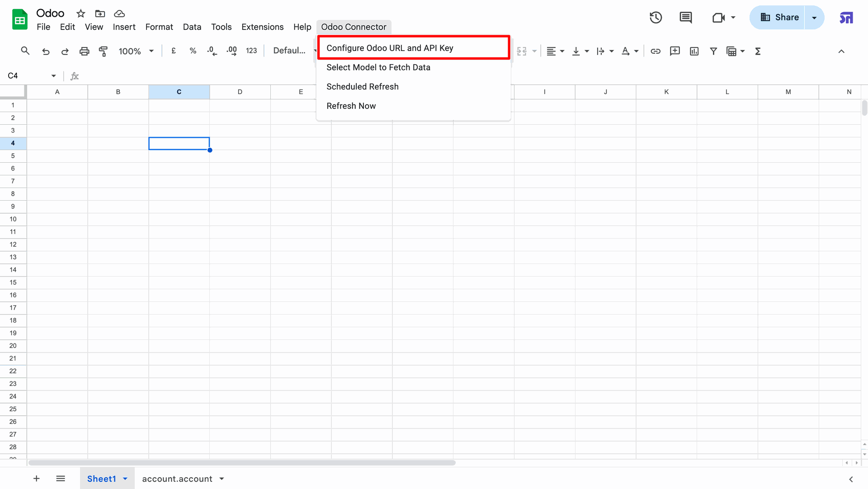Expand the Share options arrow
The image size is (868, 489).
(814, 18)
